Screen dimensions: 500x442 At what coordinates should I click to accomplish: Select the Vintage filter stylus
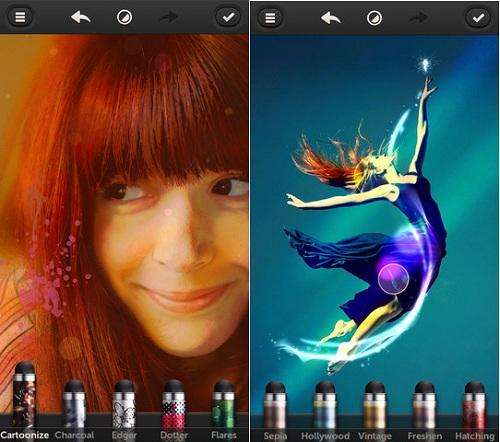pos(375,405)
